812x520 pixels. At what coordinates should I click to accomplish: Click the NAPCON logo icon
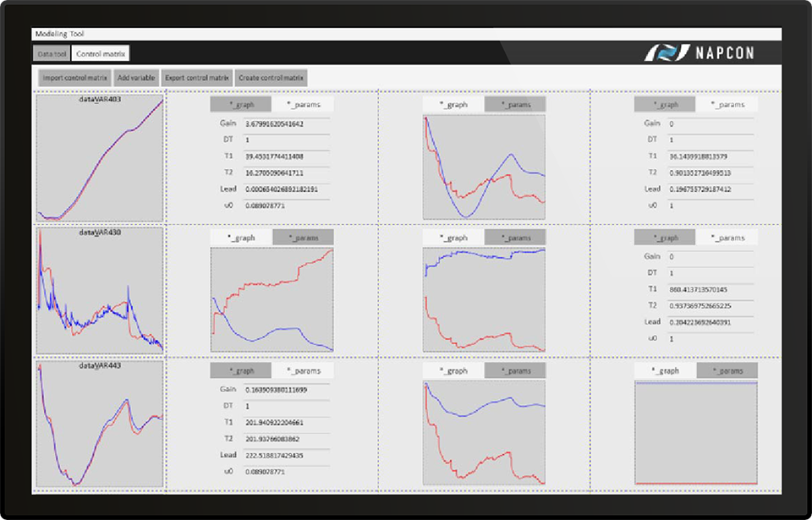point(662,52)
